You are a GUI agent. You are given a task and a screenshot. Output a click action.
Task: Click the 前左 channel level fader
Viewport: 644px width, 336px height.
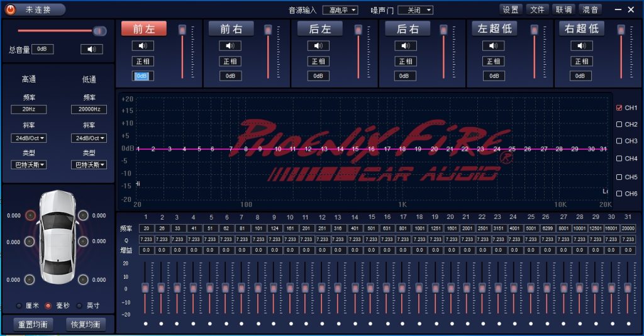coord(182,30)
